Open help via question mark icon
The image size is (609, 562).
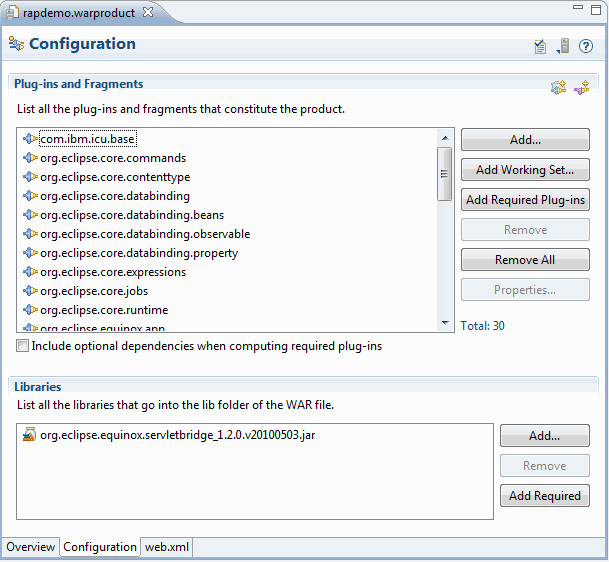point(586,46)
